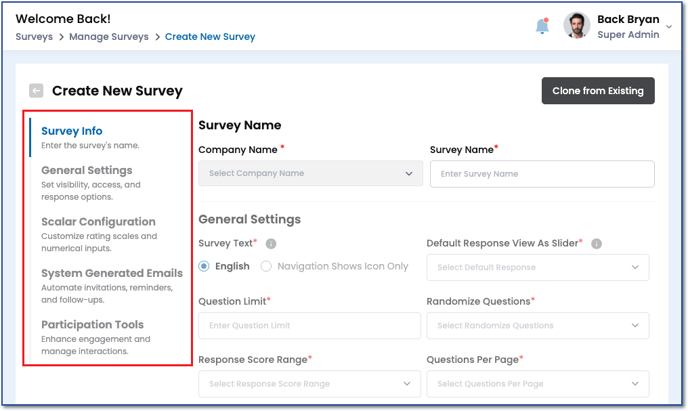This screenshot has width=688, height=411.
Task: Open the Response Score Range dropdown
Action: click(310, 383)
